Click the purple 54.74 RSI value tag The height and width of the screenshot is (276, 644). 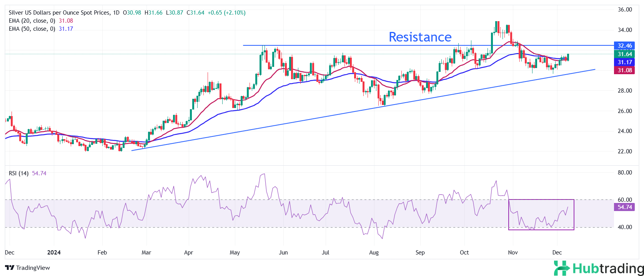624,207
